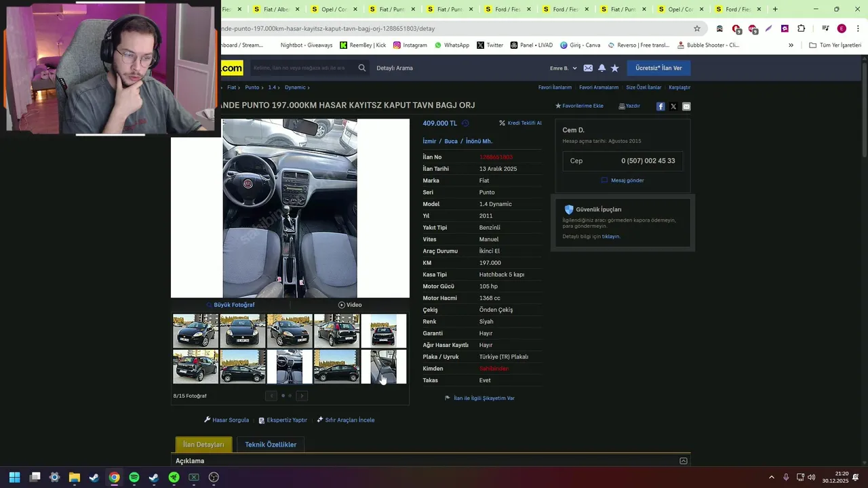Open new browser tab with plus
Screen dimensions: 868x488
click(x=775, y=9)
